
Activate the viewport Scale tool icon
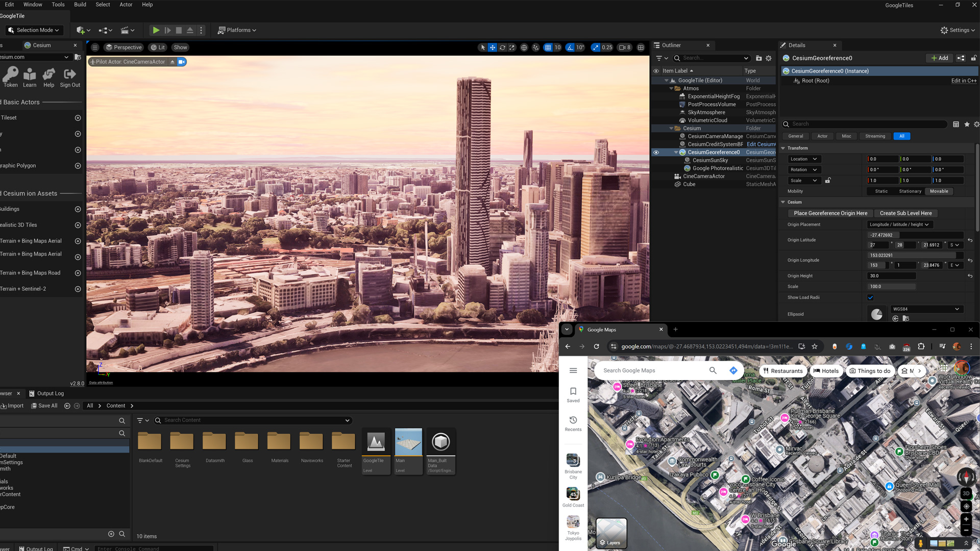click(x=512, y=47)
